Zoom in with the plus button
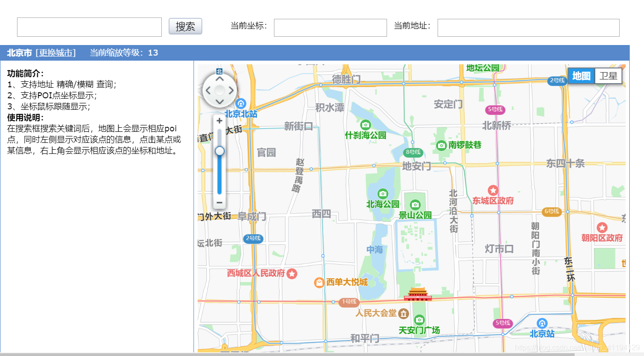This screenshot has width=644, height=356. [219, 121]
